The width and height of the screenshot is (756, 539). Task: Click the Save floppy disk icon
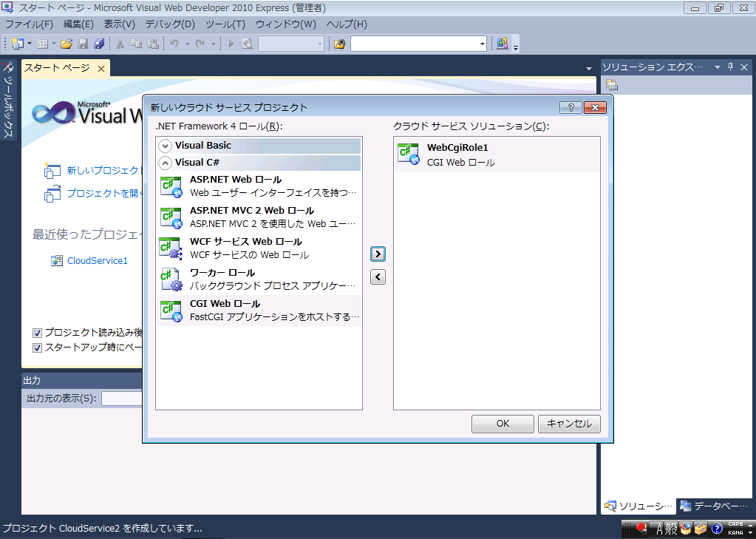point(83,44)
